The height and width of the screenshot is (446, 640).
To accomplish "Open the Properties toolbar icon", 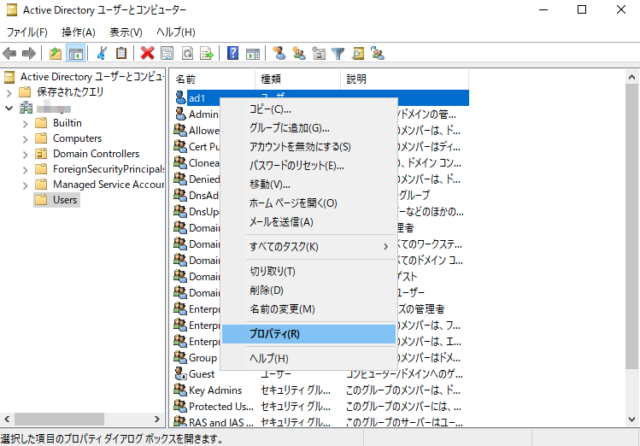I will (x=167, y=53).
